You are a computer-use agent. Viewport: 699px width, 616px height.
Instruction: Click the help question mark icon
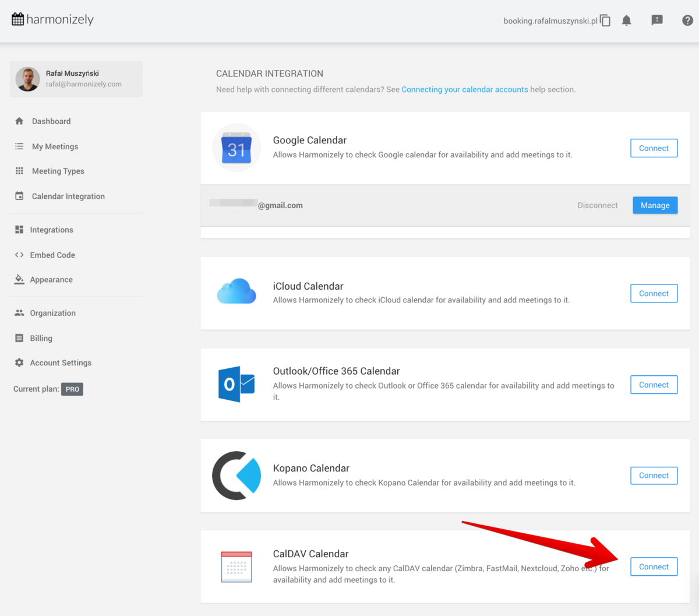(x=687, y=20)
